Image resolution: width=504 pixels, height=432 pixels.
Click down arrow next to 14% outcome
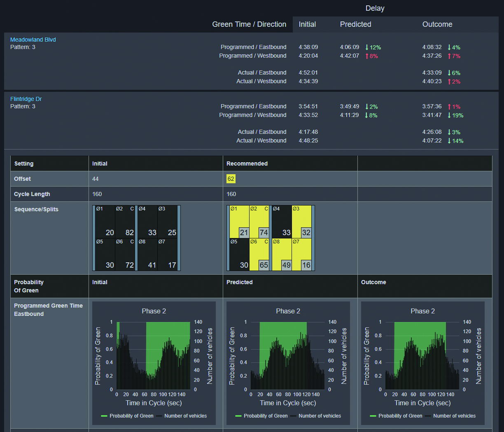[x=449, y=141]
